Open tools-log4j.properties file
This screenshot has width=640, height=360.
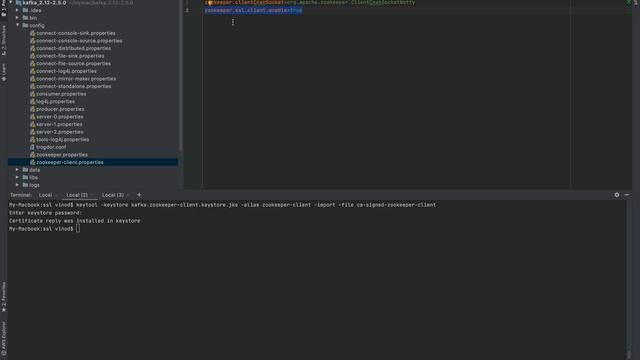(62, 140)
